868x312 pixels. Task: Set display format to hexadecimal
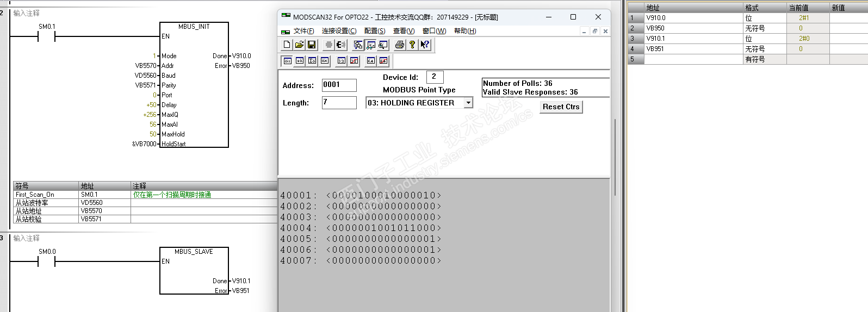point(325,61)
